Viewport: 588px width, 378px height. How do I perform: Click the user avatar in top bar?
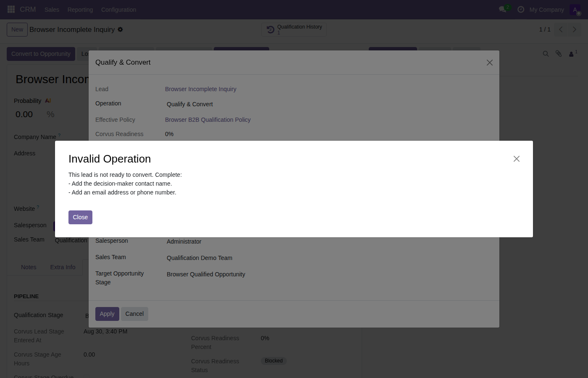[x=575, y=10]
